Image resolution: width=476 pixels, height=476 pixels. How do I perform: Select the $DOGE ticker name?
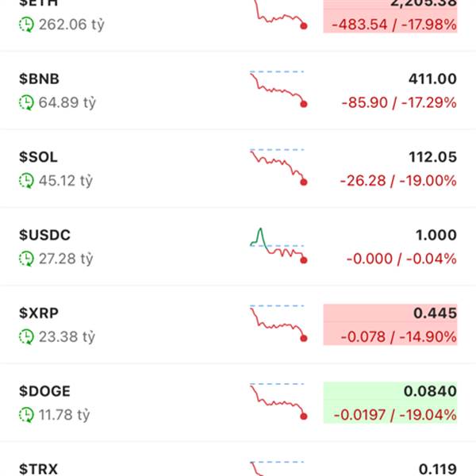[x=44, y=391]
